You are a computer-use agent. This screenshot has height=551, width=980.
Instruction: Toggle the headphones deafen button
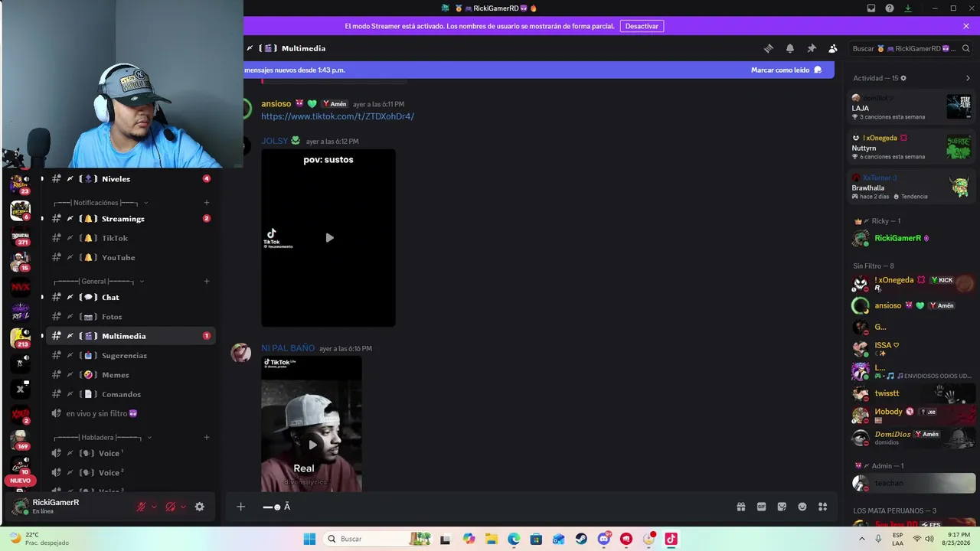coord(171,507)
